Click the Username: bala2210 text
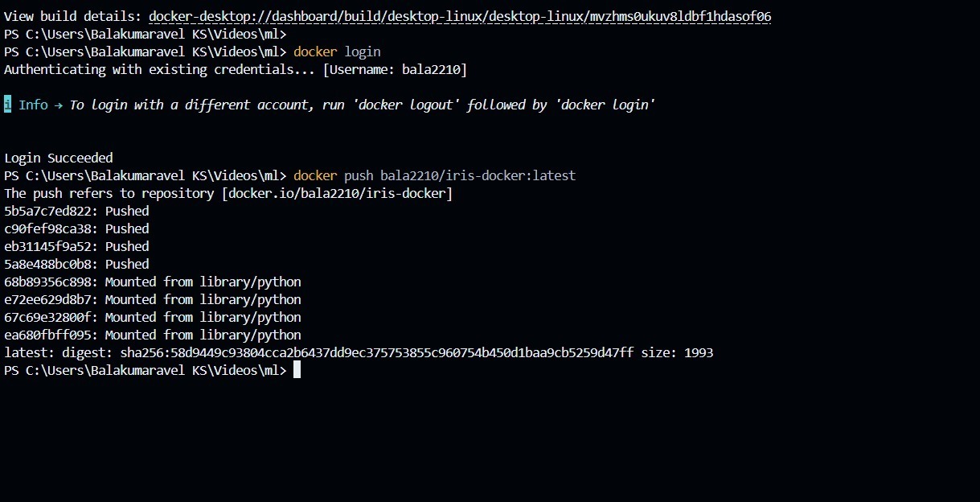This screenshot has width=980, height=502. pos(395,69)
